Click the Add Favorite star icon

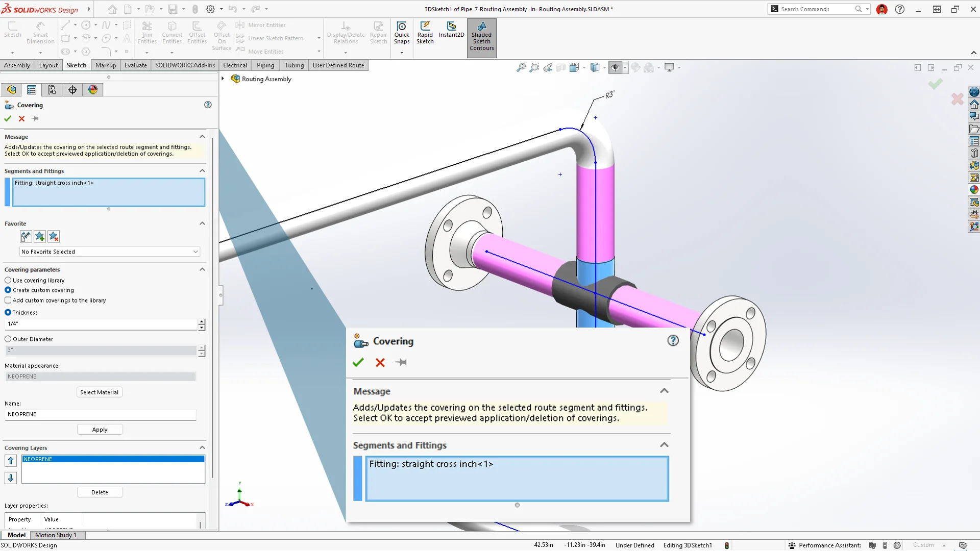pyautogui.click(x=40, y=236)
